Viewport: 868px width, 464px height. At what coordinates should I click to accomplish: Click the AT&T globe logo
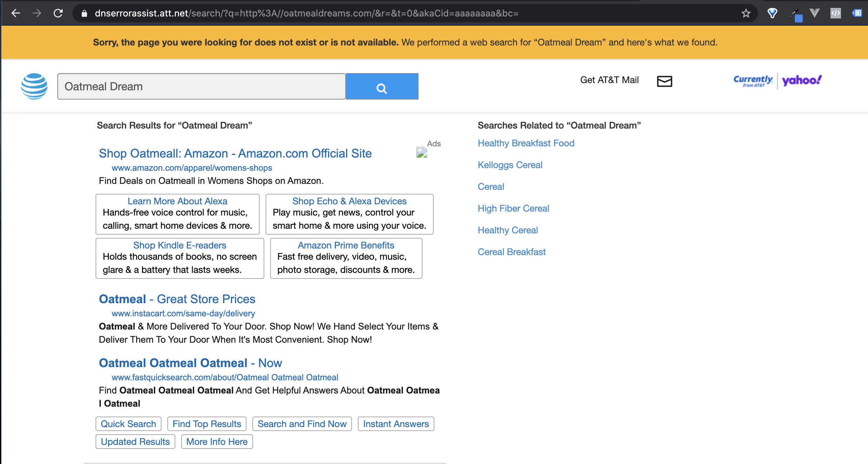click(34, 86)
